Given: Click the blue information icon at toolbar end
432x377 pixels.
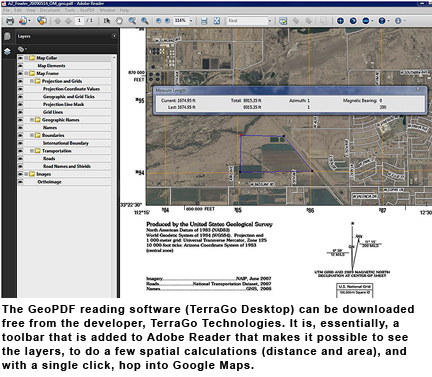Looking at the screenshot, I should point(398,21).
